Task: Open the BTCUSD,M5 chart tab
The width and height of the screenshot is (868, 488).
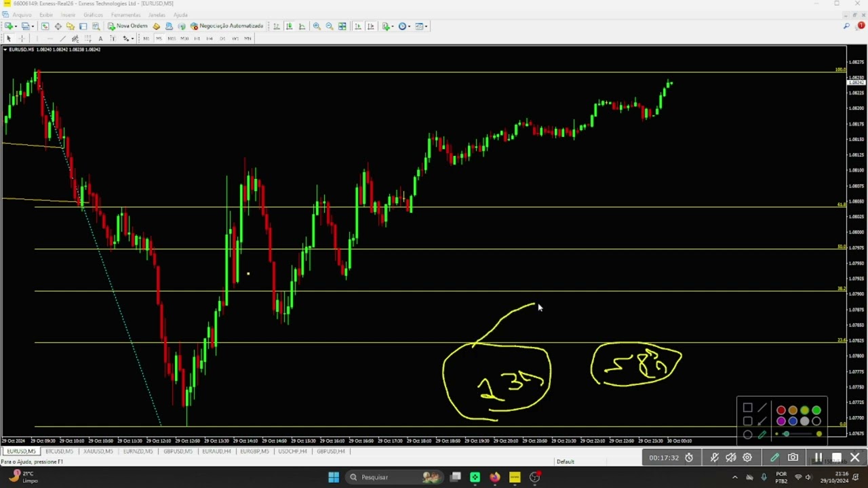Action: pyautogui.click(x=59, y=451)
